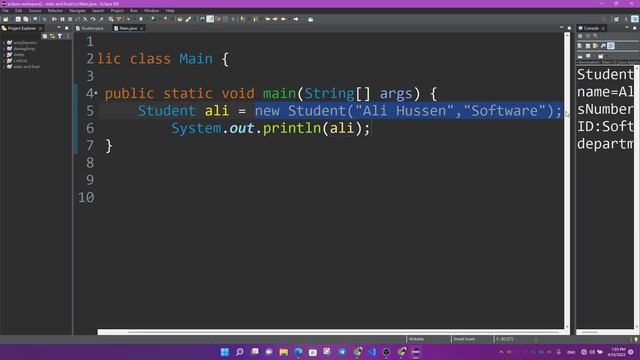640x360 pixels.
Task: Open the Source menu
Action: (x=35, y=11)
